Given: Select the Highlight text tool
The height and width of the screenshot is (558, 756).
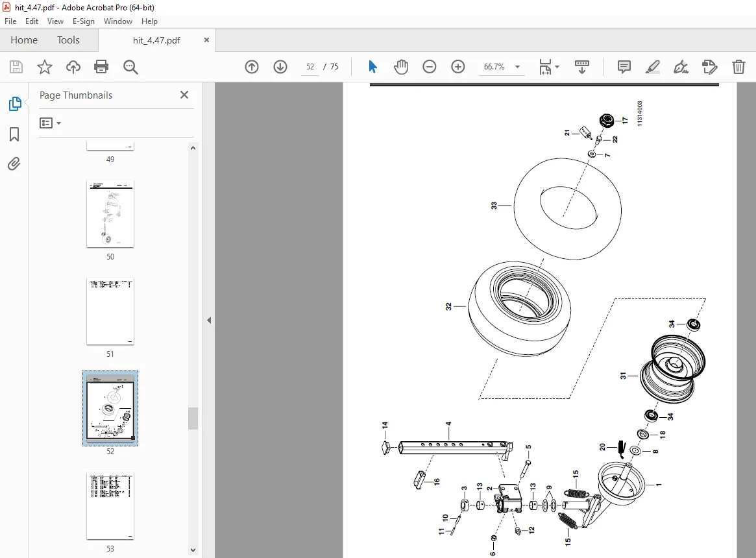Looking at the screenshot, I should pos(652,67).
